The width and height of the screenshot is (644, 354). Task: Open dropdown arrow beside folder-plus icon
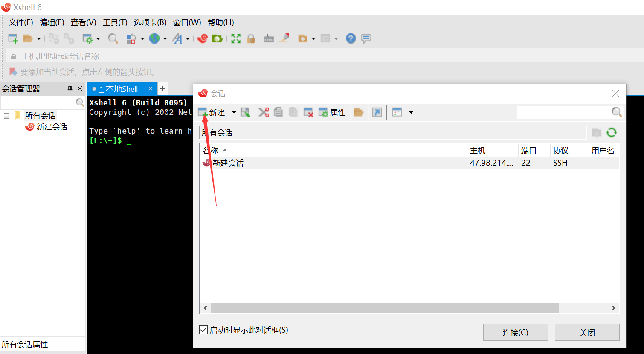point(313,38)
